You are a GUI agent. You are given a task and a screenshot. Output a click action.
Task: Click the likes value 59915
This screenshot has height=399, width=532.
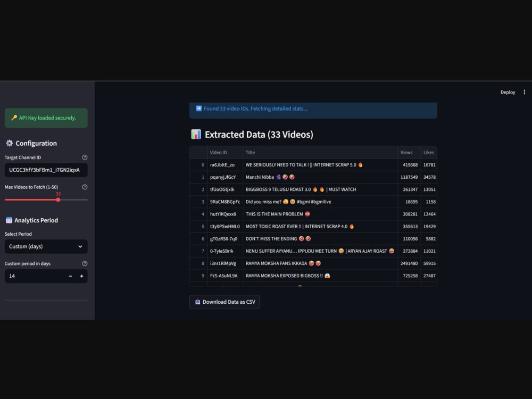pos(429,263)
